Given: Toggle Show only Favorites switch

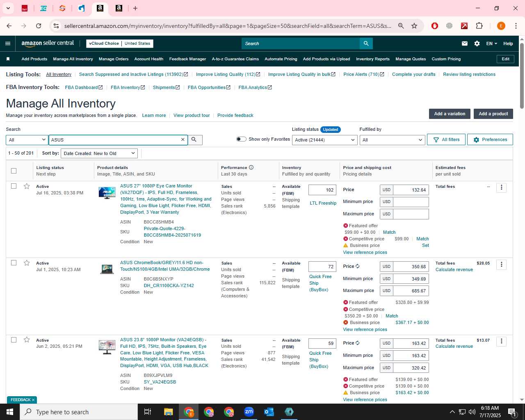Looking at the screenshot, I should tap(241, 139).
